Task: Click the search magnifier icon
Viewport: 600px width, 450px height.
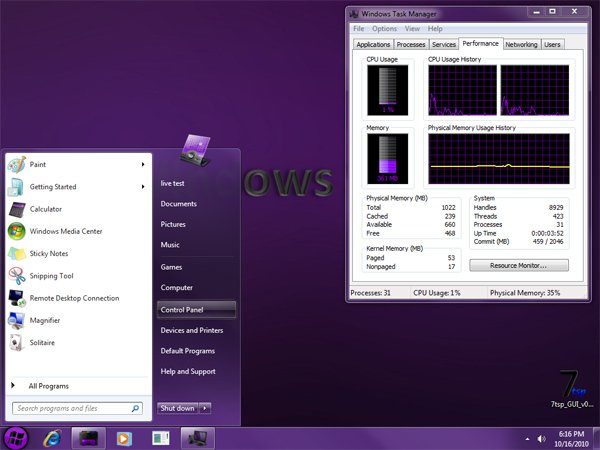Action: coord(135,409)
